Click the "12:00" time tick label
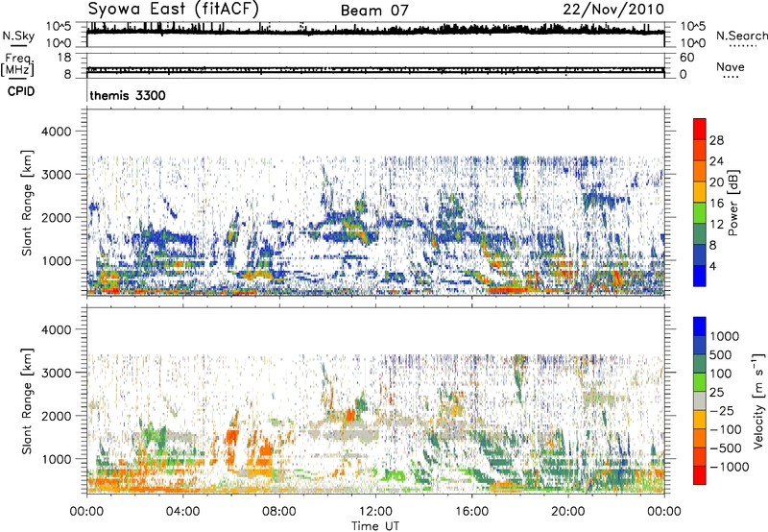The width and height of the screenshot is (768, 532). [375, 512]
